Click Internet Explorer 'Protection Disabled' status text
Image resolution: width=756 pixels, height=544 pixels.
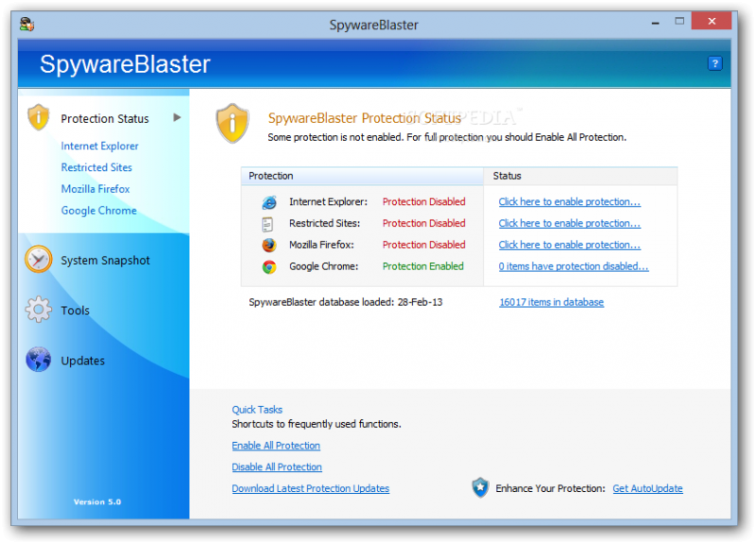(x=423, y=202)
